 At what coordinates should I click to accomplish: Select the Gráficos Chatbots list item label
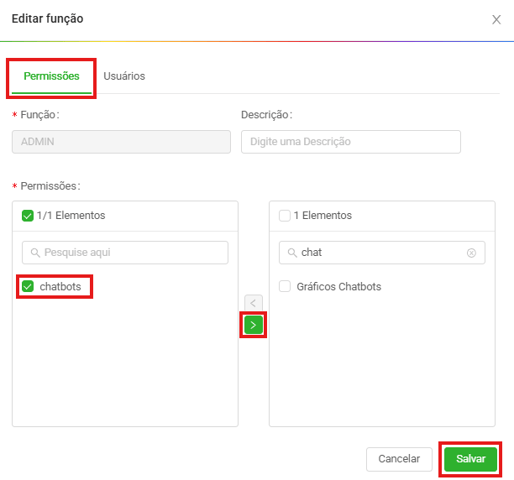[339, 287]
